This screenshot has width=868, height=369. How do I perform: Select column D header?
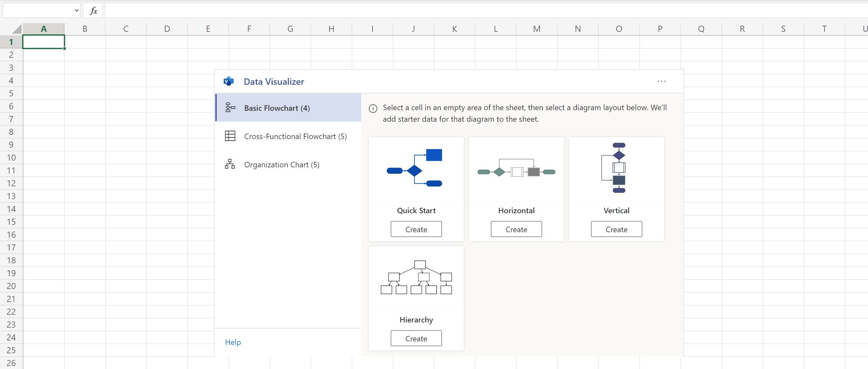(x=167, y=29)
